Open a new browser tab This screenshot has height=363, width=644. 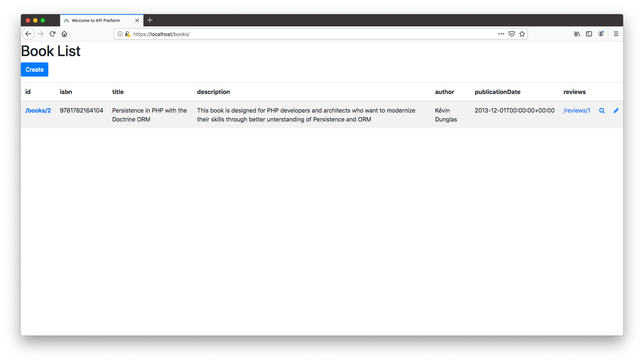[x=150, y=20]
